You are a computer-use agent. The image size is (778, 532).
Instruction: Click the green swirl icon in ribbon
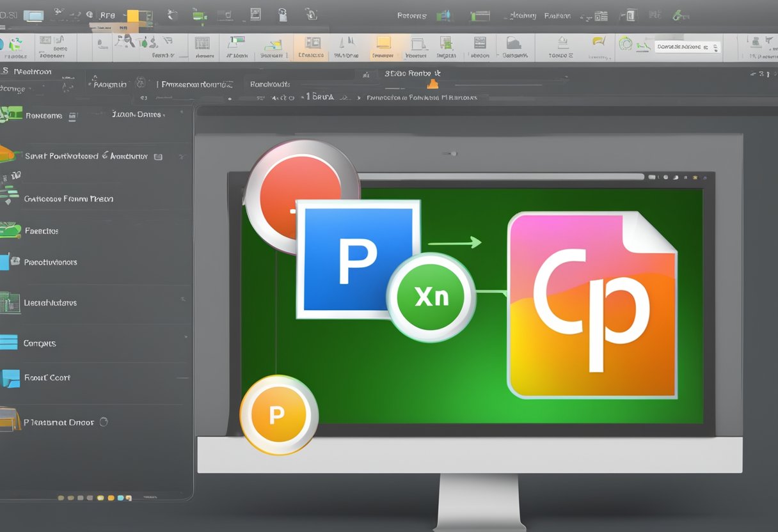pos(626,44)
